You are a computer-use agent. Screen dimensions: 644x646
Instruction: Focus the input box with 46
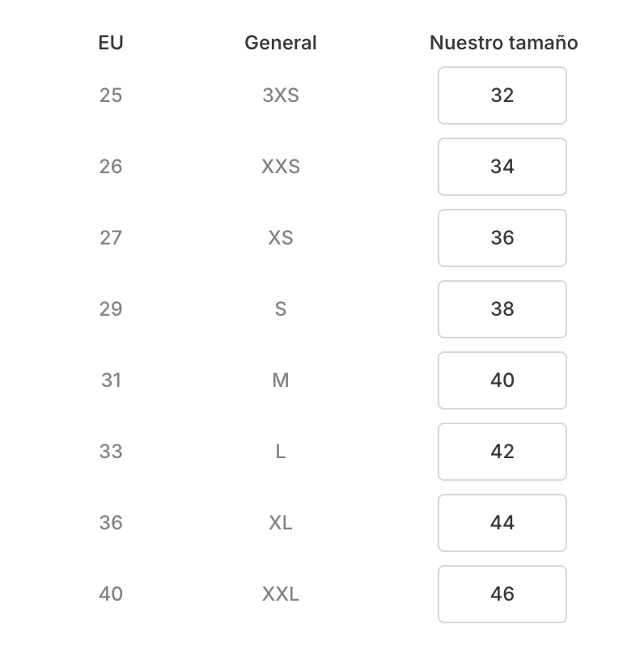(502, 594)
